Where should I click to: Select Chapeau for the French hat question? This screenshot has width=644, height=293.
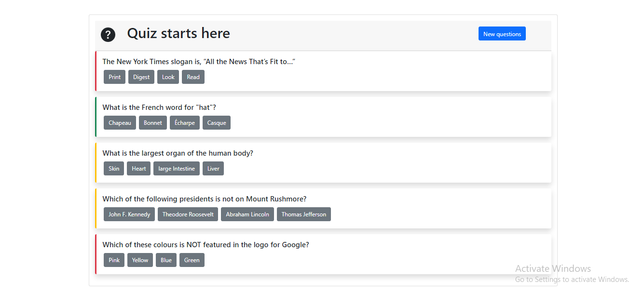coord(120,123)
